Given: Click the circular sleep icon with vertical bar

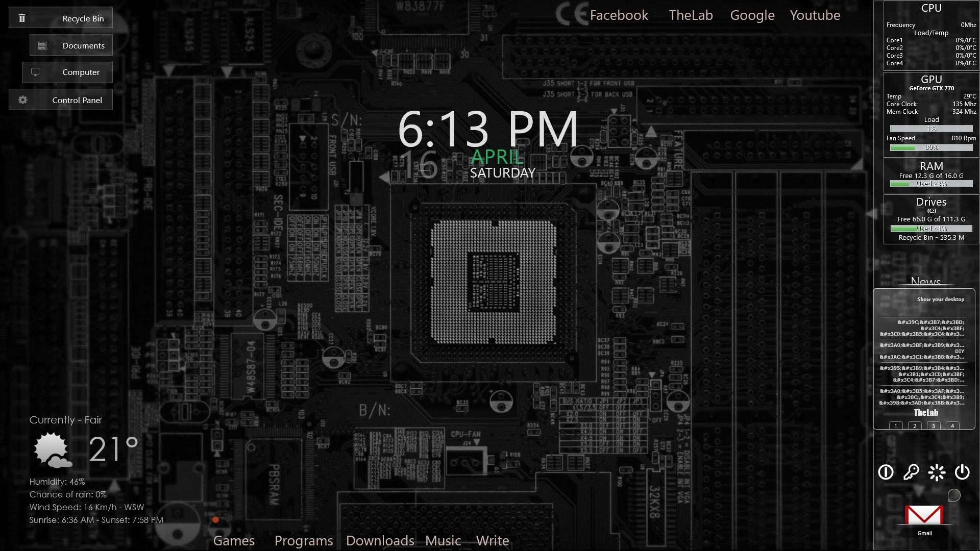Looking at the screenshot, I should tap(886, 472).
